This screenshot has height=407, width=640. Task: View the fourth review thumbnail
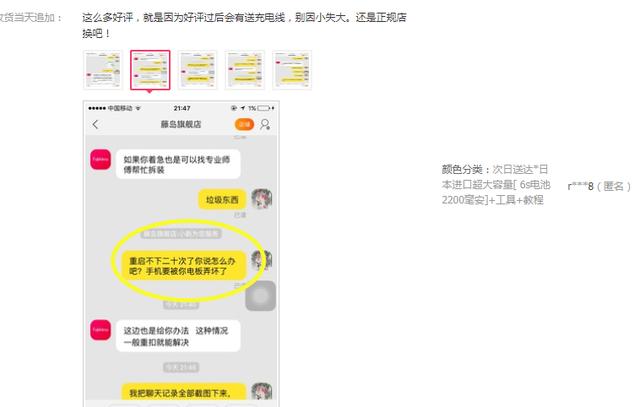[245, 69]
